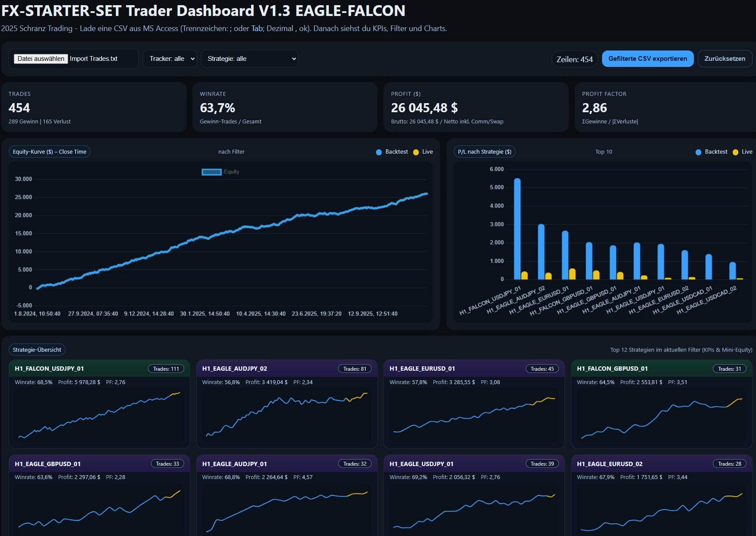Select the P/L nach Strategie ($) pill
The image size is (756, 536).
(x=484, y=151)
